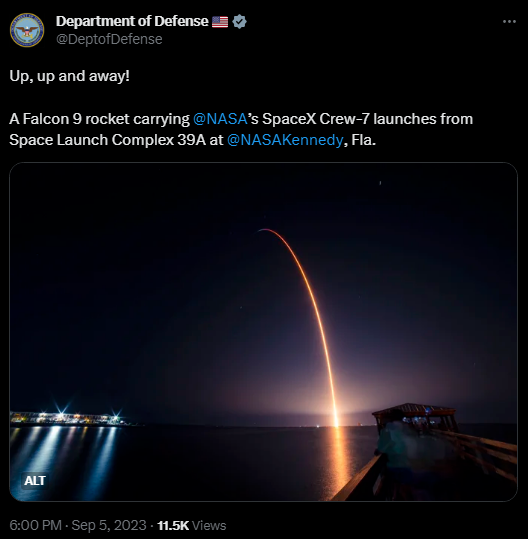The height and width of the screenshot is (539, 528).
Task: Open the @NASA mention link
Action: pos(220,119)
